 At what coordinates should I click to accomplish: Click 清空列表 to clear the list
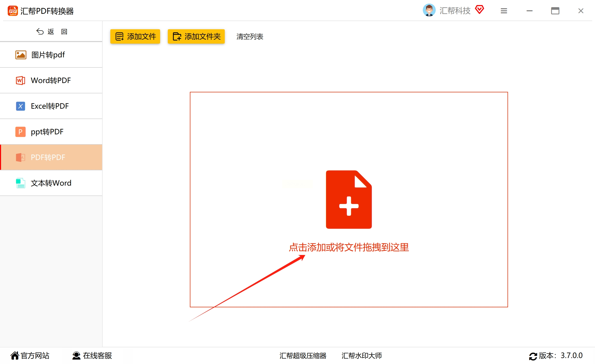[x=250, y=37]
